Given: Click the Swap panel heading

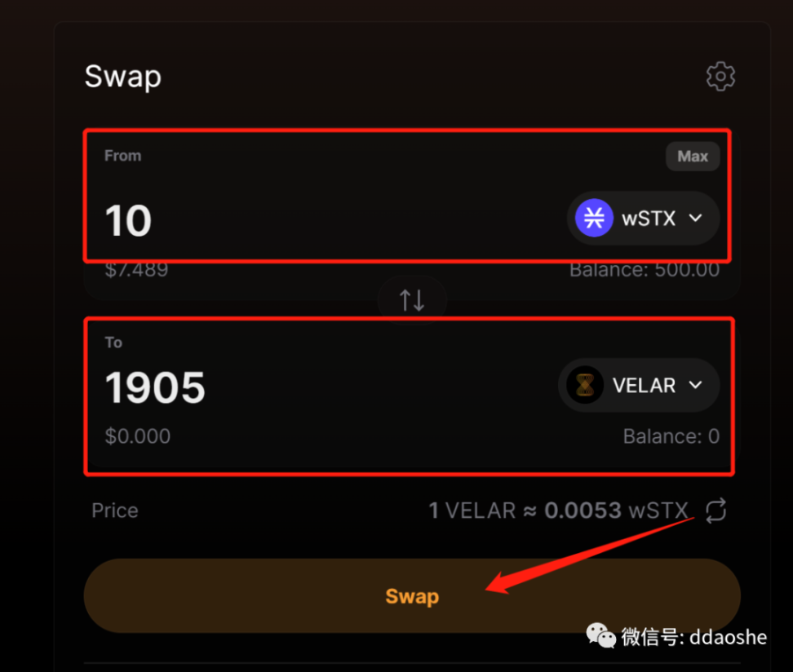Looking at the screenshot, I should [123, 77].
